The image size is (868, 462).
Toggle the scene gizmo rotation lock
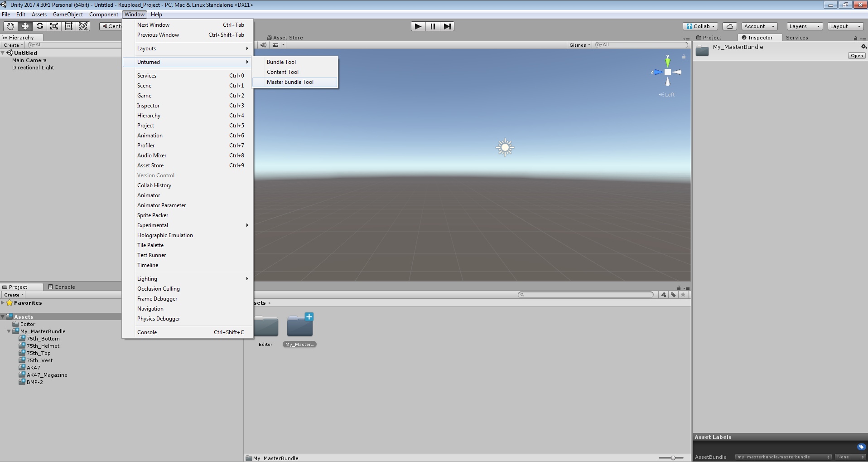coord(684,57)
